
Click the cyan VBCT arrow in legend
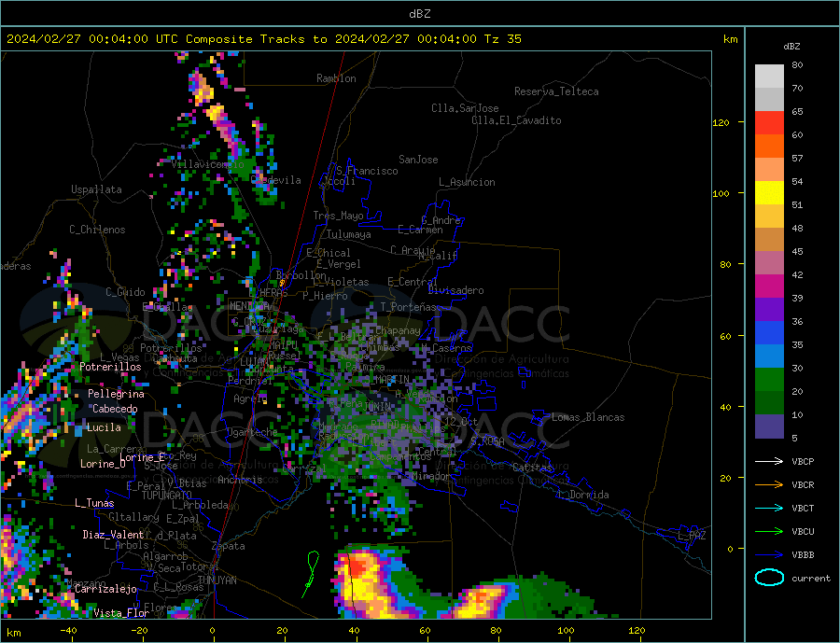tap(769, 508)
